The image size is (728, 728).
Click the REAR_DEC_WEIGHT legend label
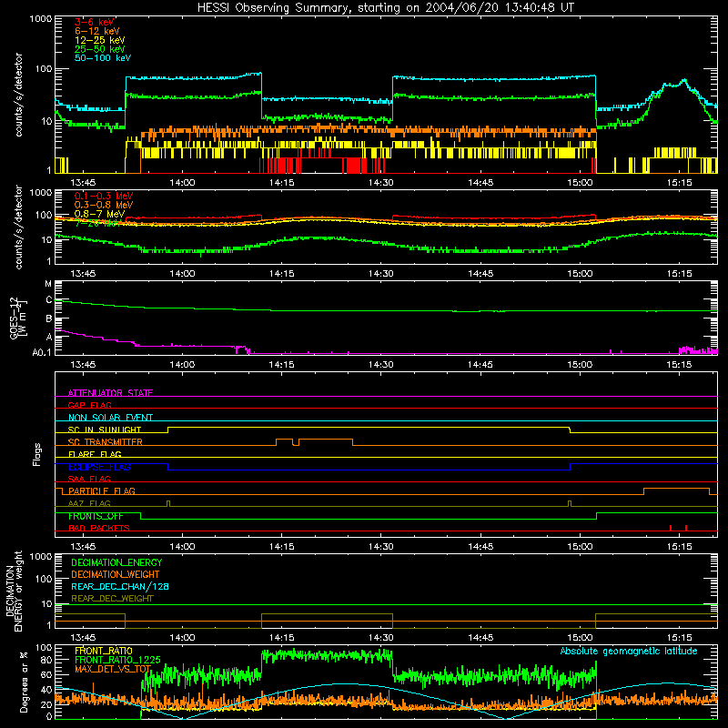pyautogui.click(x=112, y=599)
